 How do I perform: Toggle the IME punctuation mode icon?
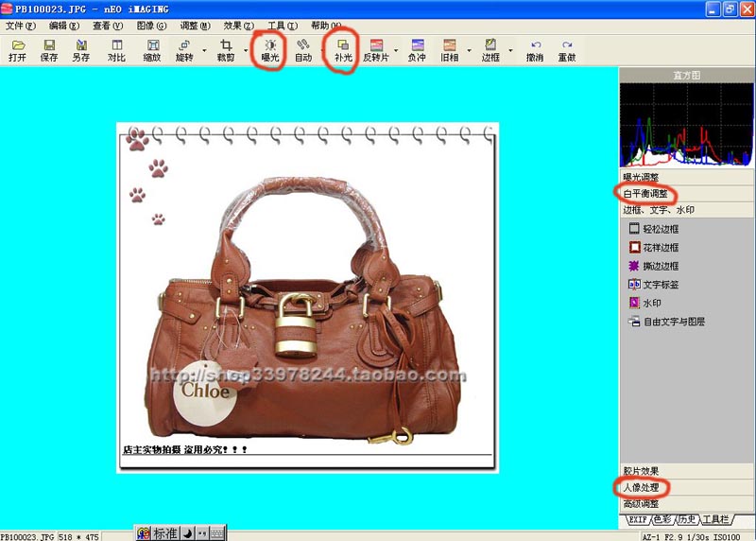pos(202,533)
